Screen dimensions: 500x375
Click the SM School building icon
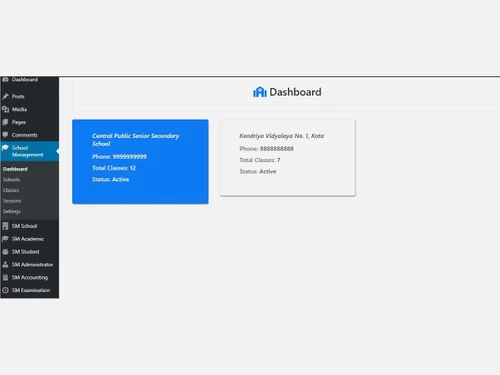pyautogui.click(x=5, y=226)
